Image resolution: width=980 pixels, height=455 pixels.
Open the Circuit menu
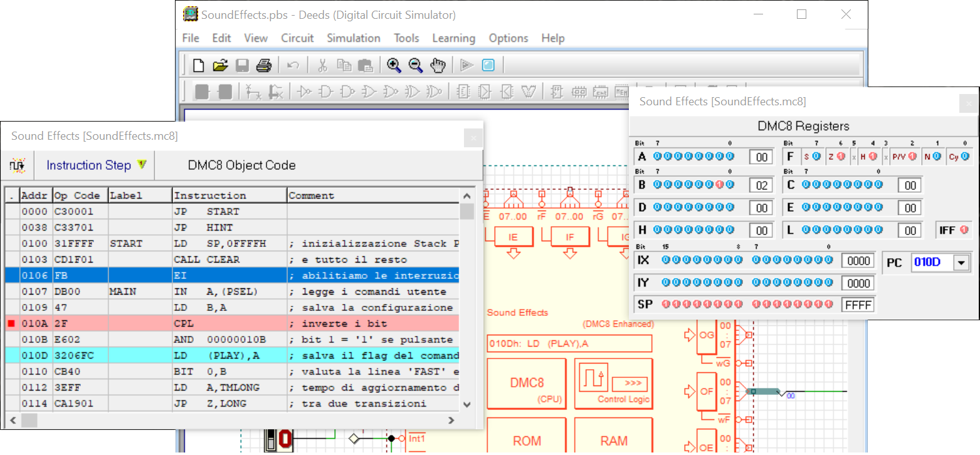pos(297,38)
